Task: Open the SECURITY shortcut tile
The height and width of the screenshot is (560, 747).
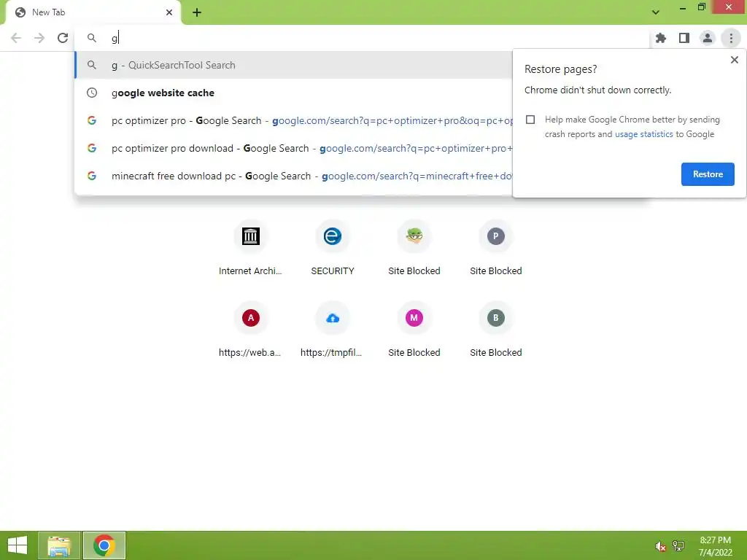Action: pos(333,246)
